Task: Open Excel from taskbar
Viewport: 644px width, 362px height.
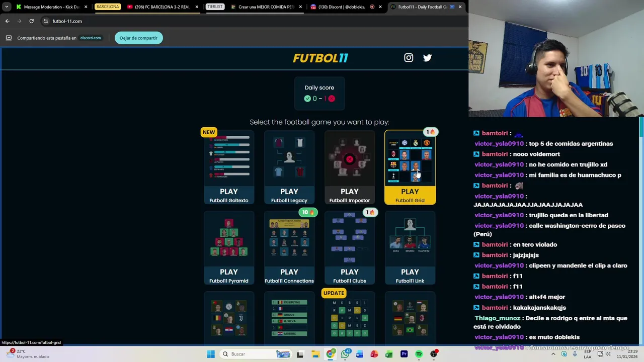Action: tap(389, 354)
